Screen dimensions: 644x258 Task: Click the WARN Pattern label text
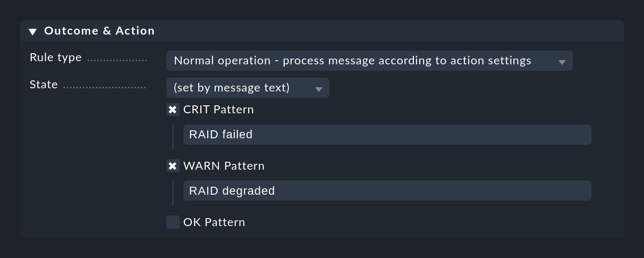click(x=224, y=166)
